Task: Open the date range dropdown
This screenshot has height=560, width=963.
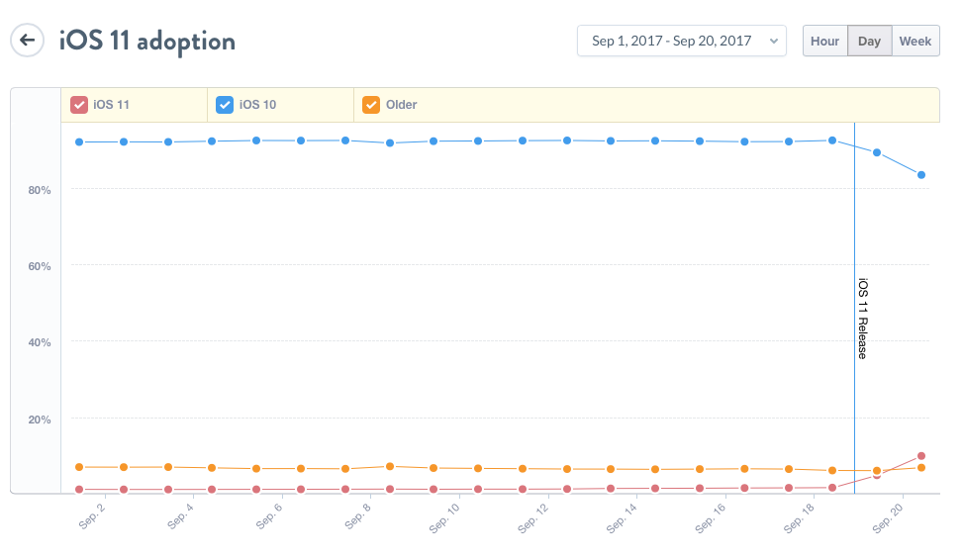Action: pos(681,41)
